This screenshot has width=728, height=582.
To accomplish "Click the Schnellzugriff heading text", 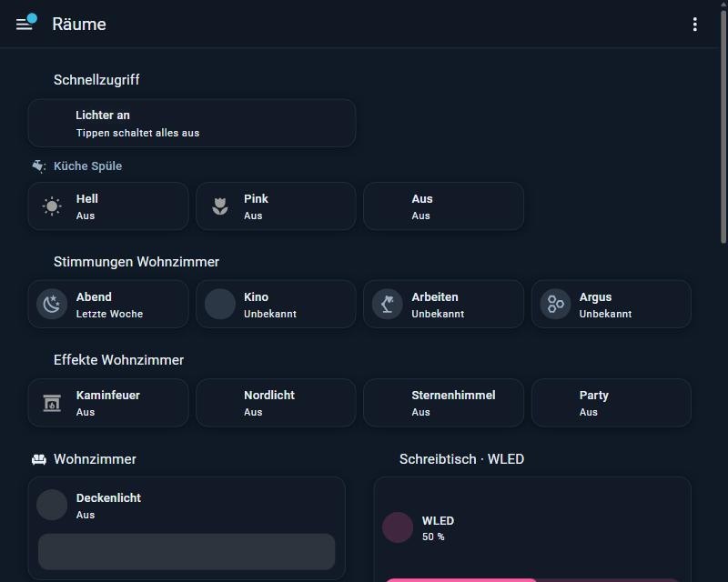I will [x=96, y=80].
